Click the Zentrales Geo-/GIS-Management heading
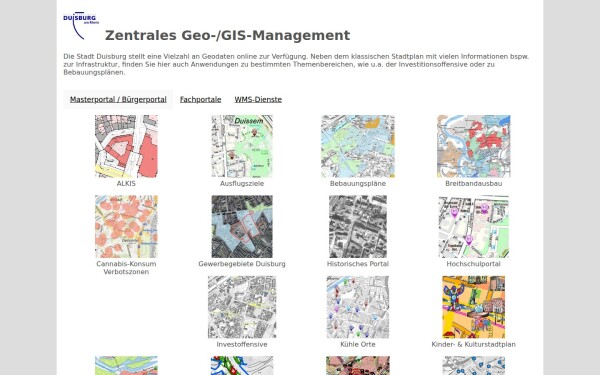 (x=227, y=35)
